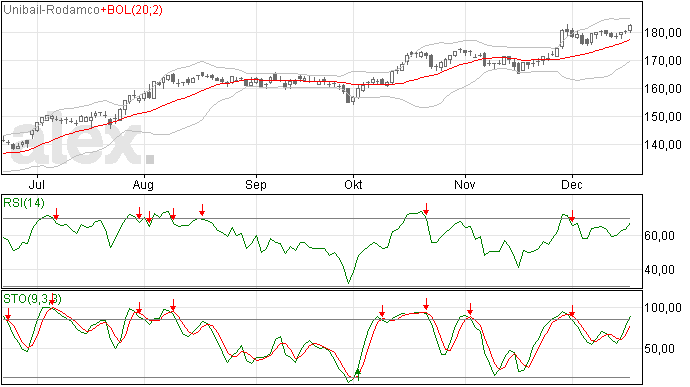690x387 pixels.
Task: Select the Aug month label
Action: point(143,184)
